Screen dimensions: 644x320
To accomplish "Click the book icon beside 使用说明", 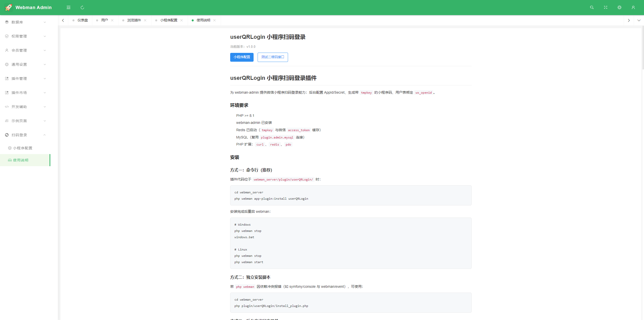I will pyautogui.click(x=10, y=160).
